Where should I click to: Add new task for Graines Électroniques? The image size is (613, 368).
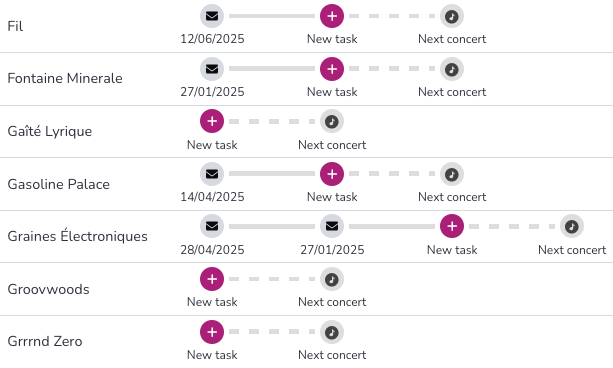tap(452, 226)
